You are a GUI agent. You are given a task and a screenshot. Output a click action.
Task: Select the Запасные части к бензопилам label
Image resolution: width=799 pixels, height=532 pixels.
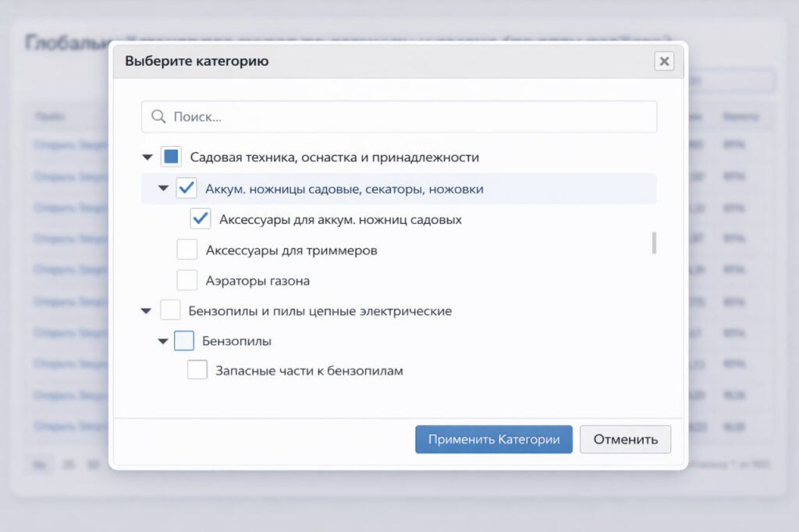[x=309, y=371]
